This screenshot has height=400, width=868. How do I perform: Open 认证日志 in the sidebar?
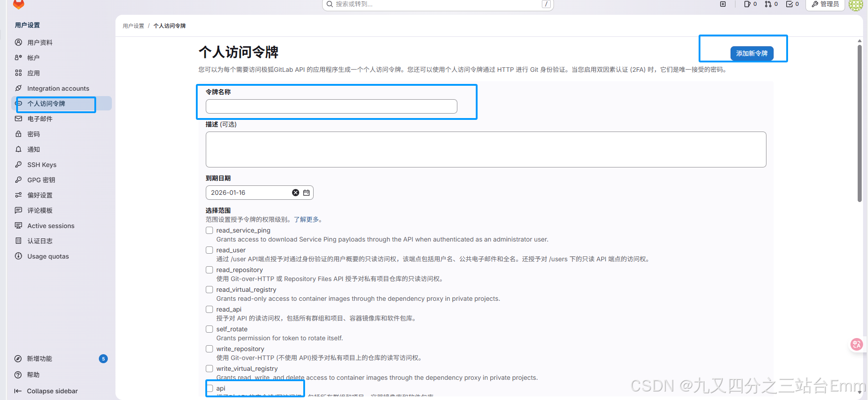coord(62,241)
